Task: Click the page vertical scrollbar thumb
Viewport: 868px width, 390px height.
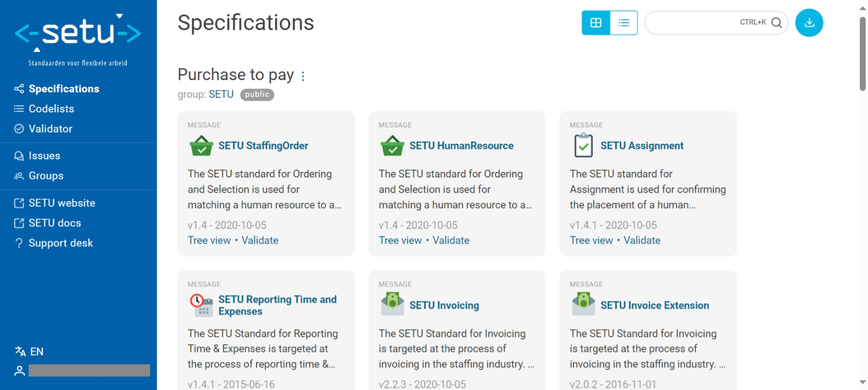Action: [862, 54]
